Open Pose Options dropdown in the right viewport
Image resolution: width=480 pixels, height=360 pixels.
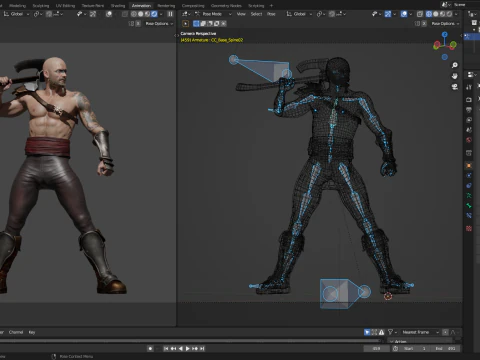[445, 24]
